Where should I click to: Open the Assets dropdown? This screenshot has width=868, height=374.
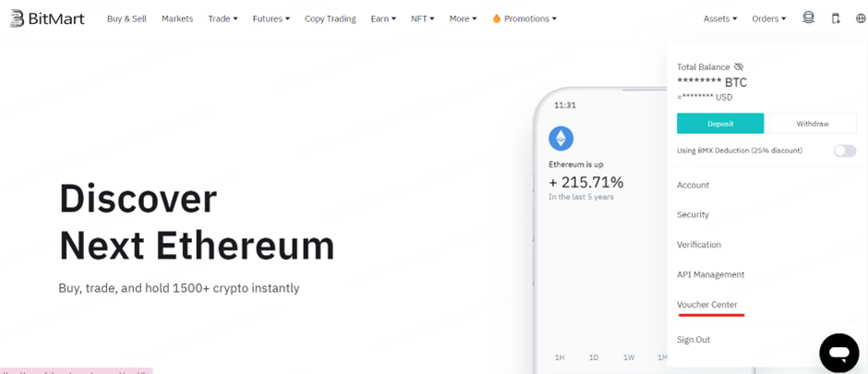pyautogui.click(x=720, y=18)
